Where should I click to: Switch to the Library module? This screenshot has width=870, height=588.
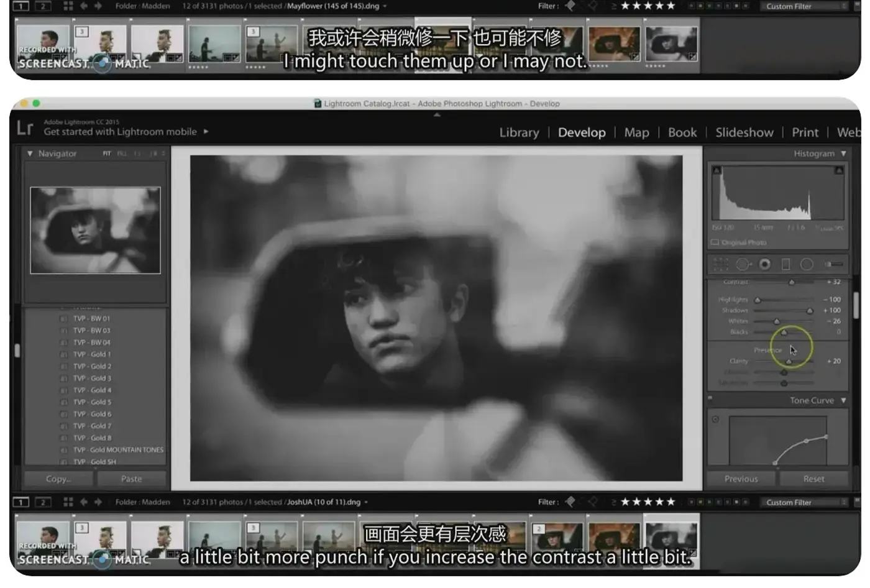point(519,132)
